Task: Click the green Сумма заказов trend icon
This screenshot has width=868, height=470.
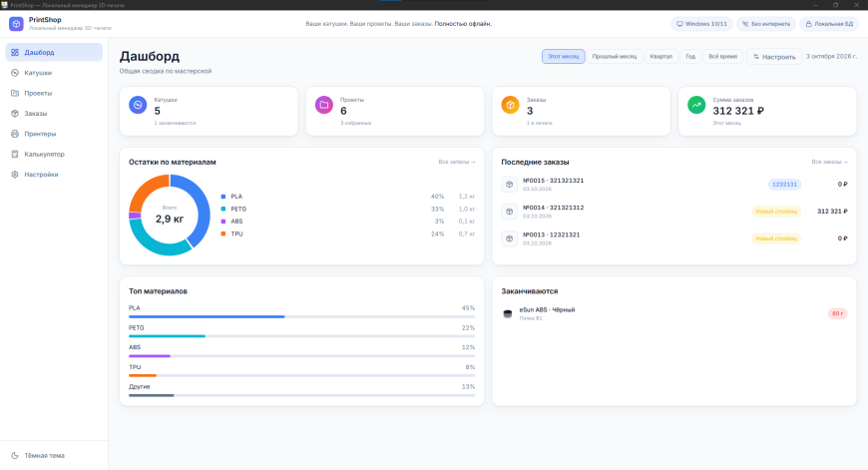Action: tap(696, 105)
